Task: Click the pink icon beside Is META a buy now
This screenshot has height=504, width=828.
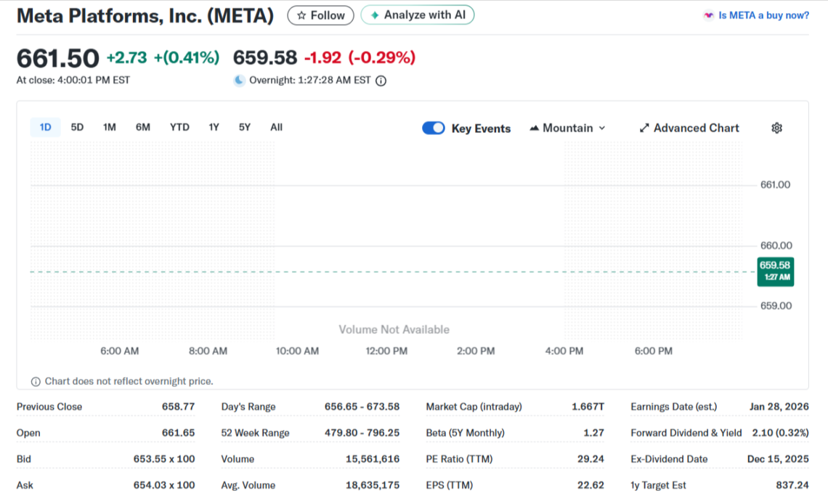Action: tap(708, 15)
